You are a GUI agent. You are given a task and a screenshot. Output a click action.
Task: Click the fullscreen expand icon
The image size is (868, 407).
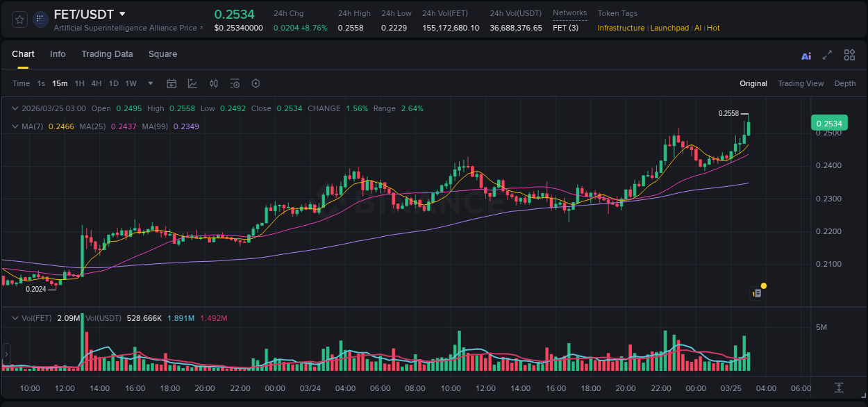coord(826,55)
